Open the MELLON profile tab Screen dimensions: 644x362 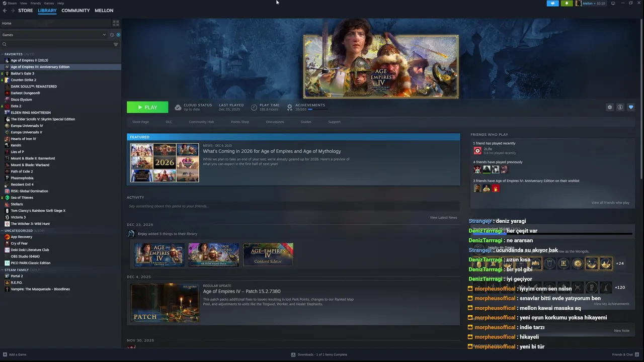pyautogui.click(x=104, y=11)
